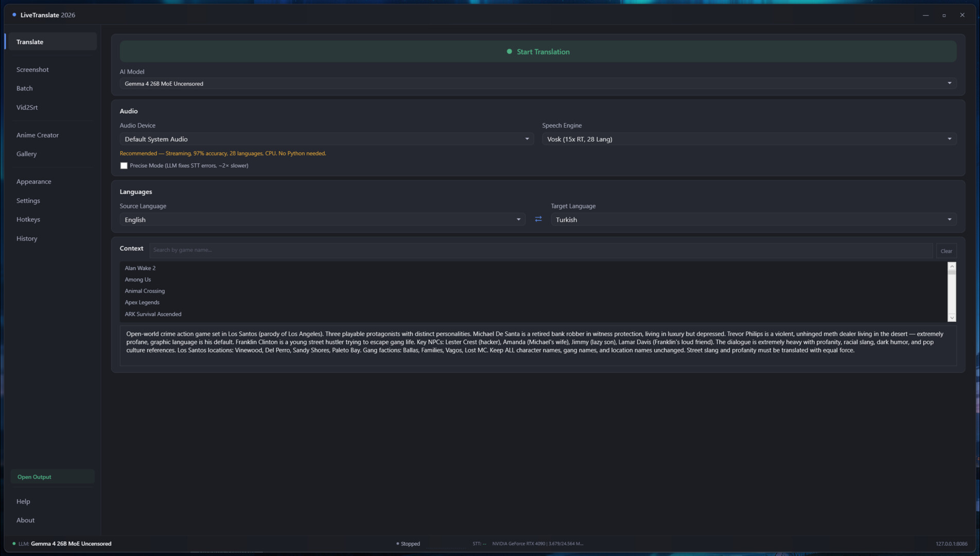Open the Vid2Srt page in sidebar

tap(27, 108)
